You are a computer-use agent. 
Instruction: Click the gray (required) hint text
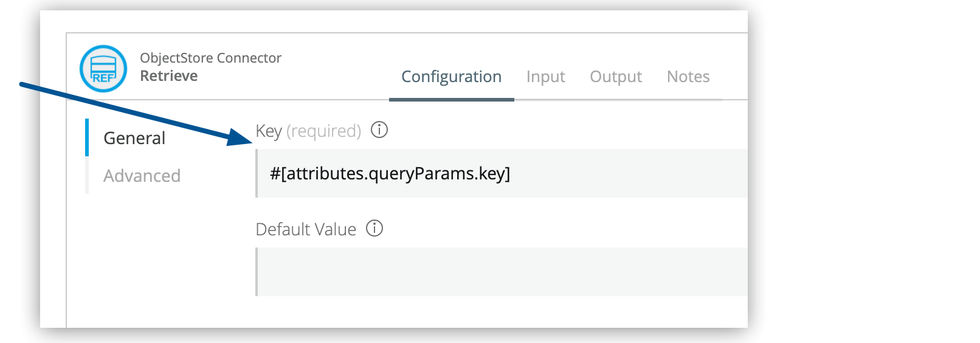pos(323,131)
